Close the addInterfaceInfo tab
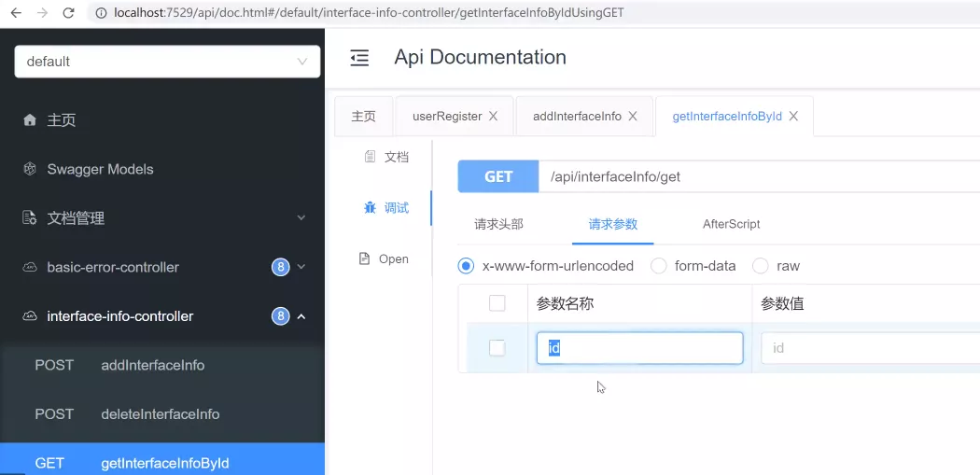 pos(633,117)
